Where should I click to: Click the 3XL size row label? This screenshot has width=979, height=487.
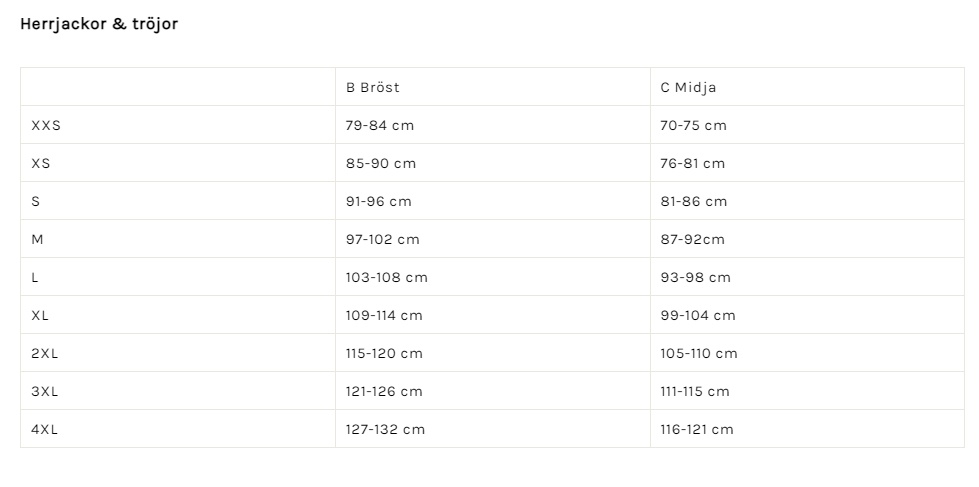[45, 391]
